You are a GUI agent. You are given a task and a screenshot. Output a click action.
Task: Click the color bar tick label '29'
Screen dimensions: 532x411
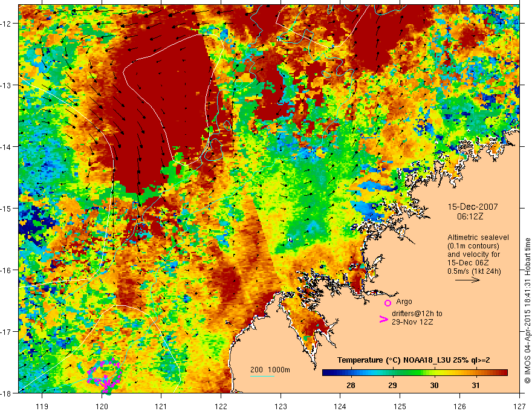click(392, 385)
